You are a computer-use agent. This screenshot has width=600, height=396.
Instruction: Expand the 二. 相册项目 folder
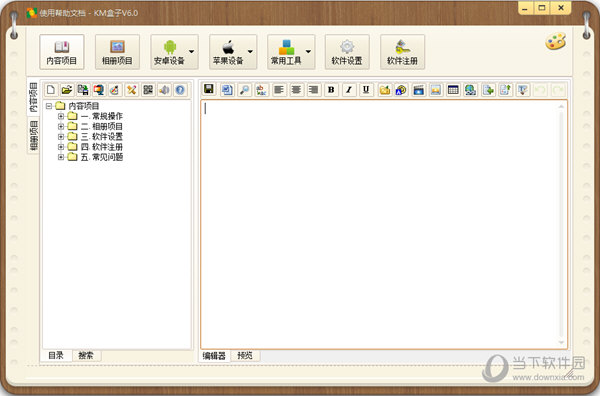pos(61,126)
